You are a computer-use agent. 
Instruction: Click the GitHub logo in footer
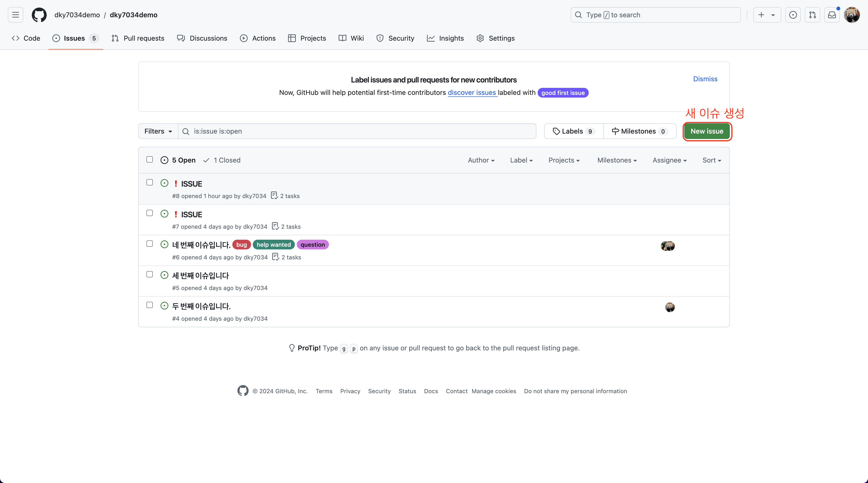(243, 391)
